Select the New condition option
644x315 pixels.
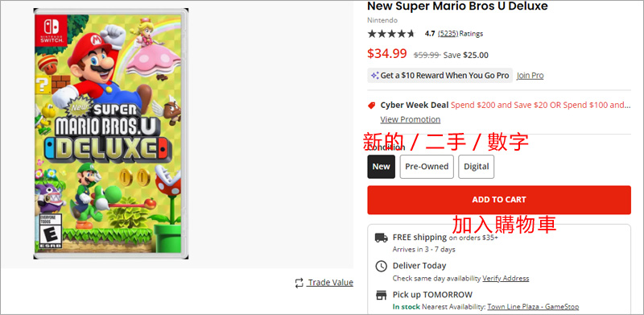pyautogui.click(x=381, y=167)
